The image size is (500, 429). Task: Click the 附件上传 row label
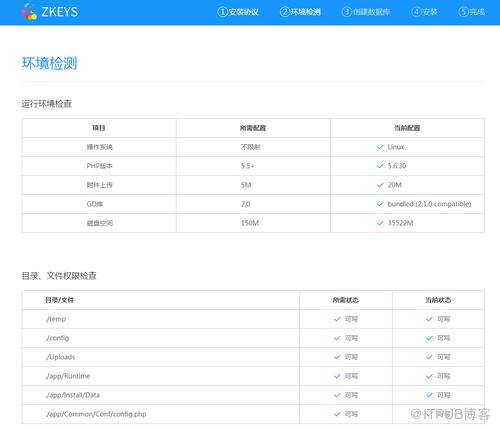(100, 185)
